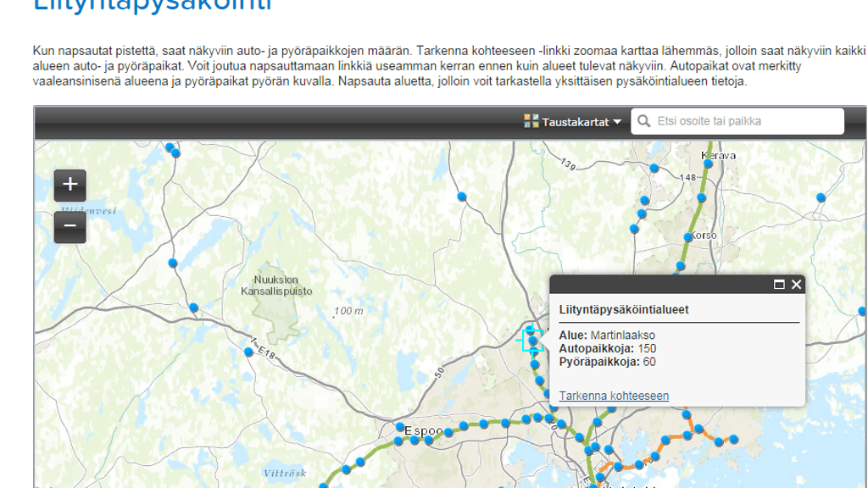
Task: Click the map zoom out icon
Action: [x=69, y=226]
